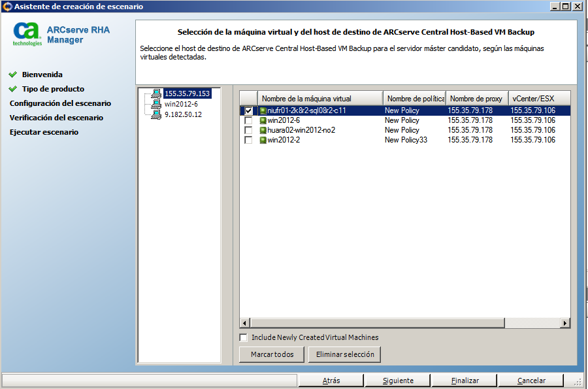Viewport: 588px width, 389px height.
Task: Click New Policy cell in huara02-win2012-no2 row
Action: (x=402, y=130)
